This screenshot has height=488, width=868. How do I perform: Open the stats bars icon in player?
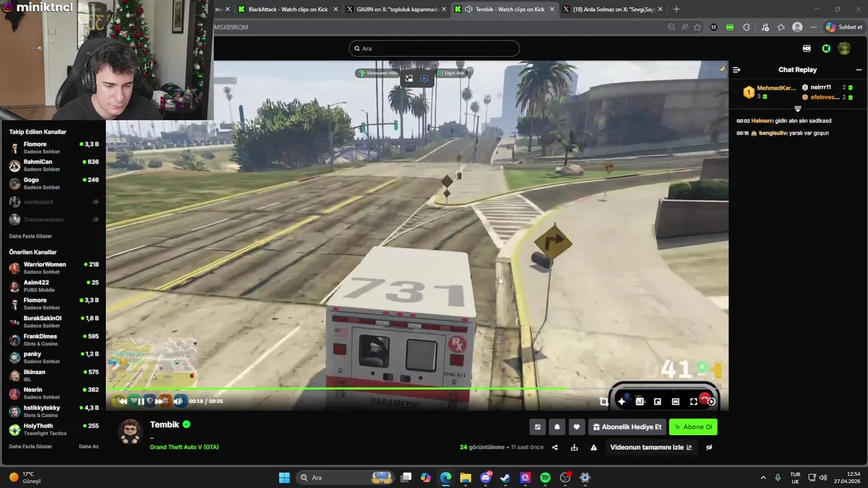(639, 402)
